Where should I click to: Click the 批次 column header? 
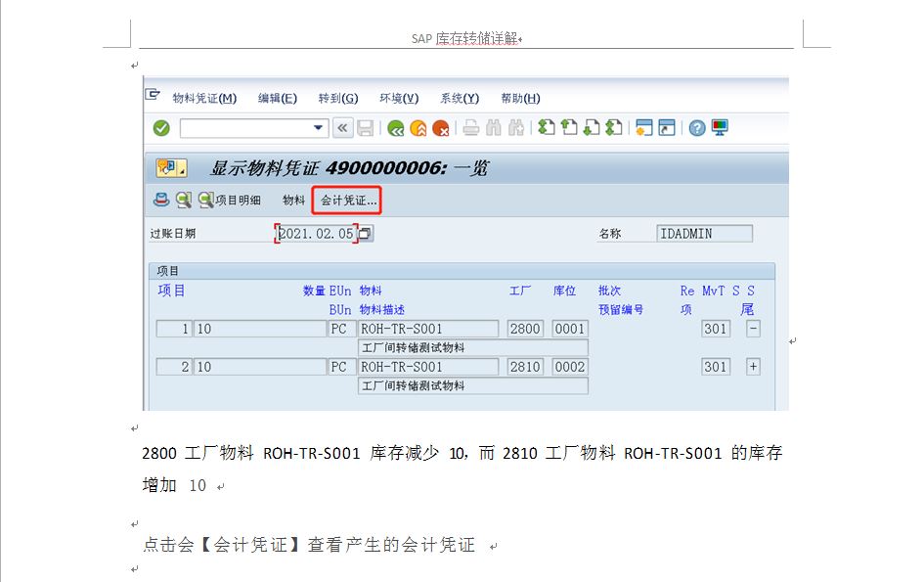coord(609,291)
